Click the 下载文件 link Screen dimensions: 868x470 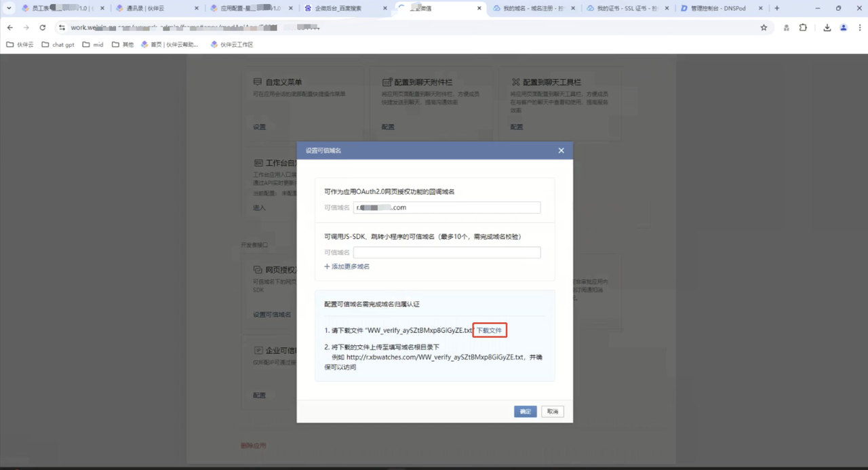tap(490, 330)
